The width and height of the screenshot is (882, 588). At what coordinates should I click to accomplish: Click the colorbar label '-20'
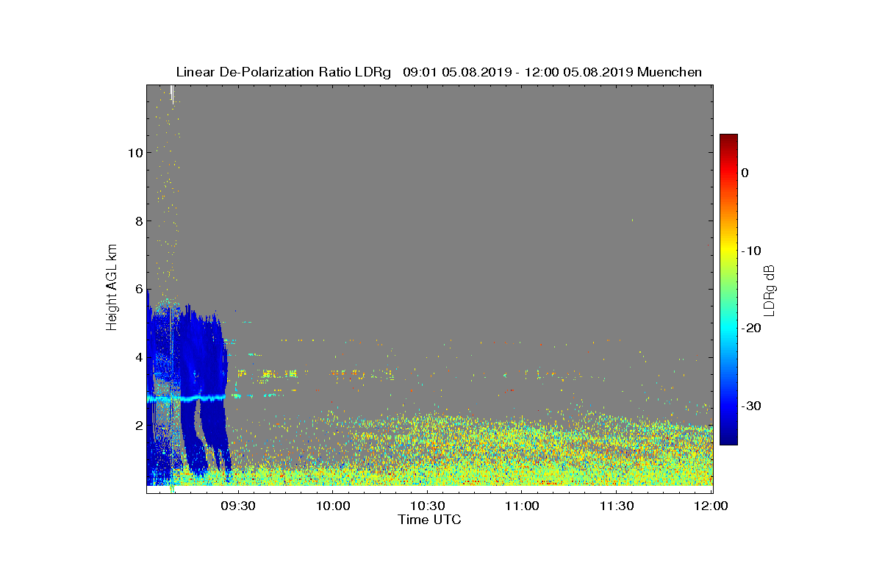click(x=750, y=329)
